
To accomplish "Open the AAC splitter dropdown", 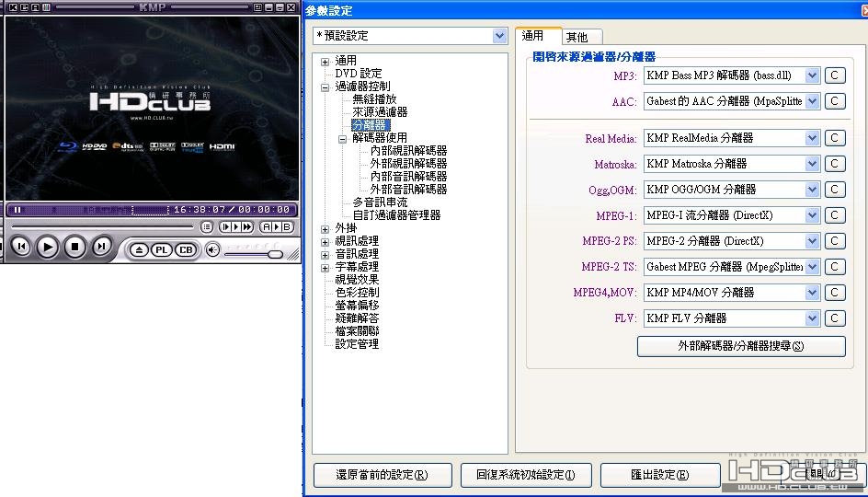I will pyautogui.click(x=812, y=101).
